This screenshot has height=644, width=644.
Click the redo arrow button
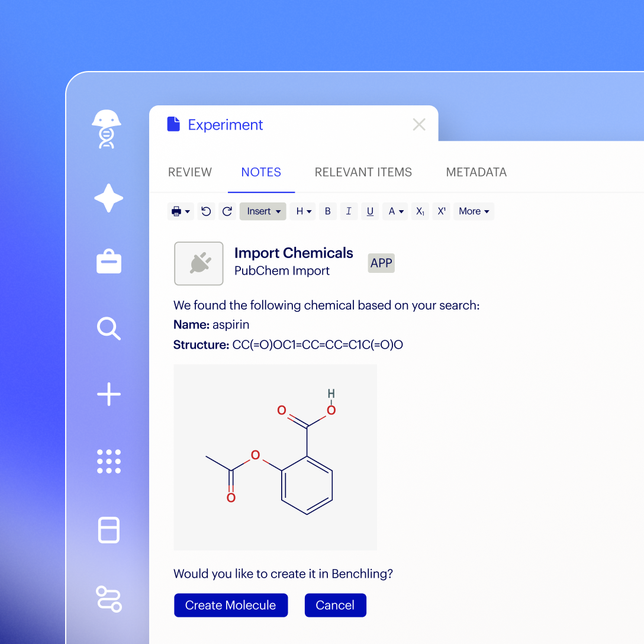[x=227, y=211]
